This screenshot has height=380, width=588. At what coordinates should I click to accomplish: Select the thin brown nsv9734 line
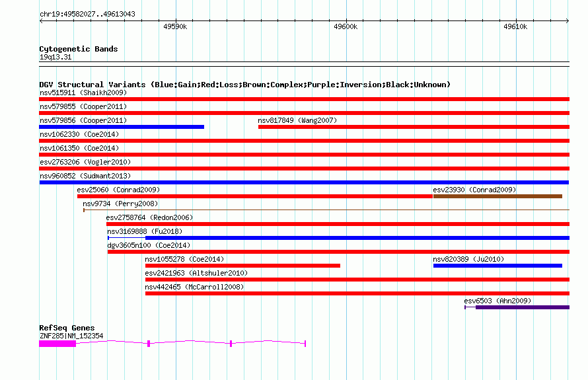tap(326, 210)
